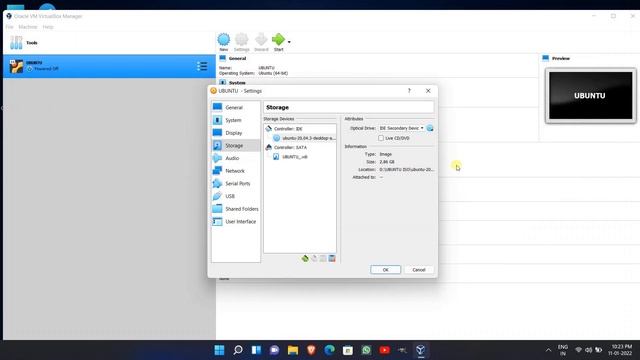Open Brave browser from the taskbar
Screen dimensions: 640x360
(x=311, y=350)
